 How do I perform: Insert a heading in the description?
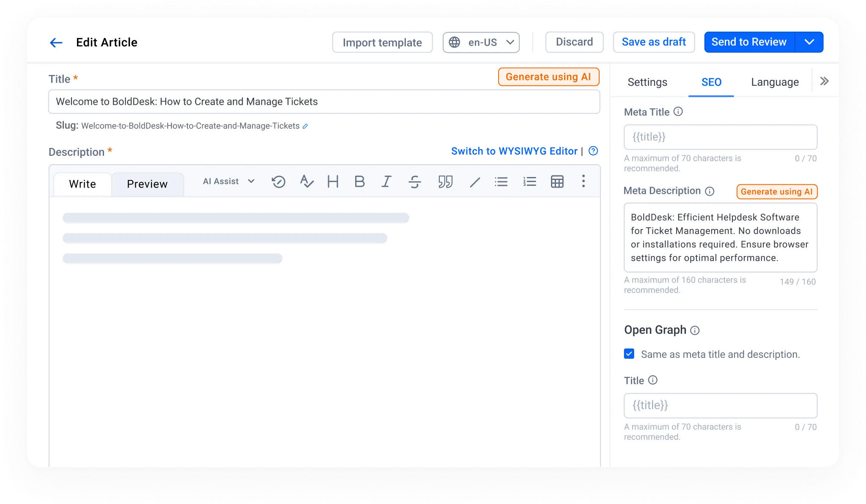click(332, 182)
